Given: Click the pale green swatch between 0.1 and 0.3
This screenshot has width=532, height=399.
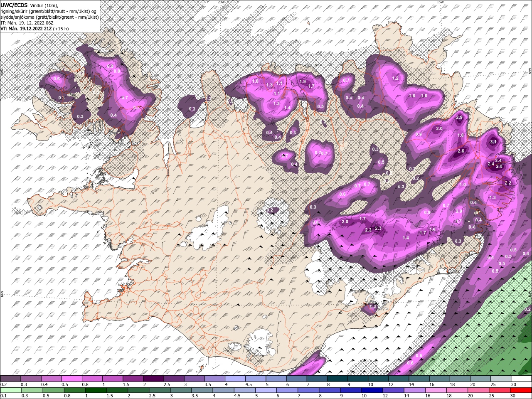Looking at the screenshot, I should pyautogui.click(x=10, y=390).
